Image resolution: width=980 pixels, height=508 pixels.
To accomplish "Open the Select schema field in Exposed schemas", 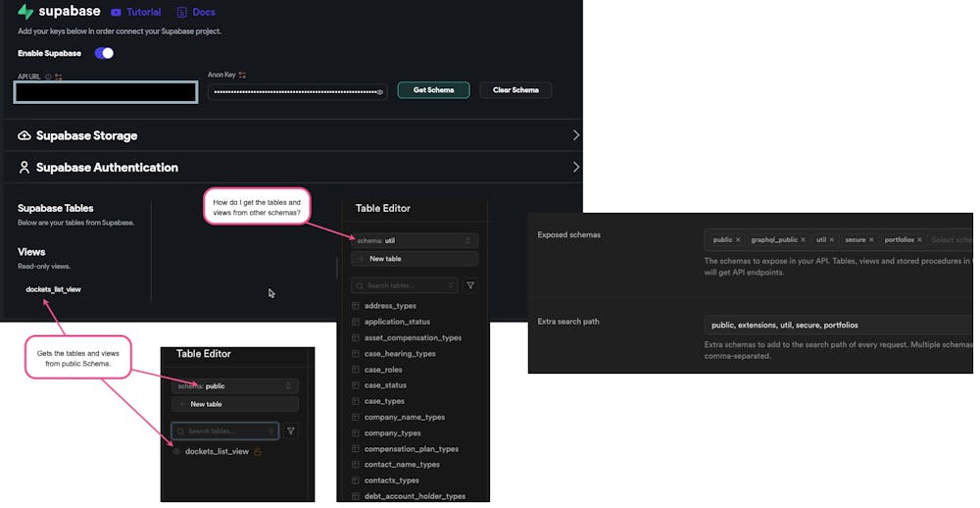I will tap(952, 239).
